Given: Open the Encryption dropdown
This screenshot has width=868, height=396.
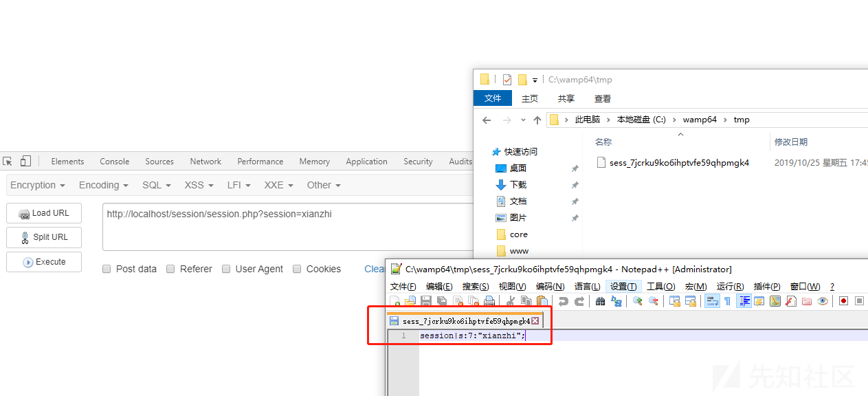Looking at the screenshot, I should (x=38, y=185).
